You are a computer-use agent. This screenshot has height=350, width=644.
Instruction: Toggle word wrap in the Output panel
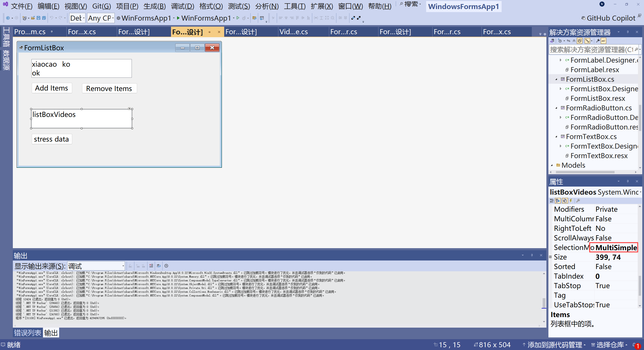click(158, 266)
